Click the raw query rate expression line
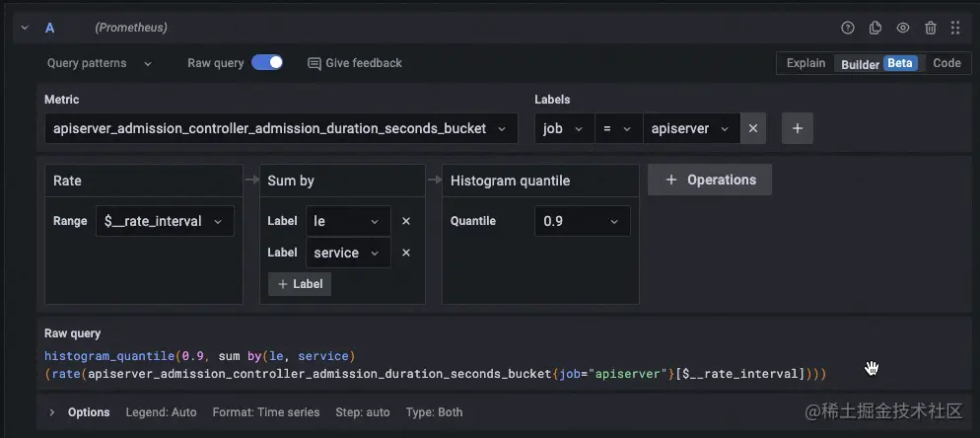Image resolution: width=980 pixels, height=438 pixels. [x=436, y=374]
